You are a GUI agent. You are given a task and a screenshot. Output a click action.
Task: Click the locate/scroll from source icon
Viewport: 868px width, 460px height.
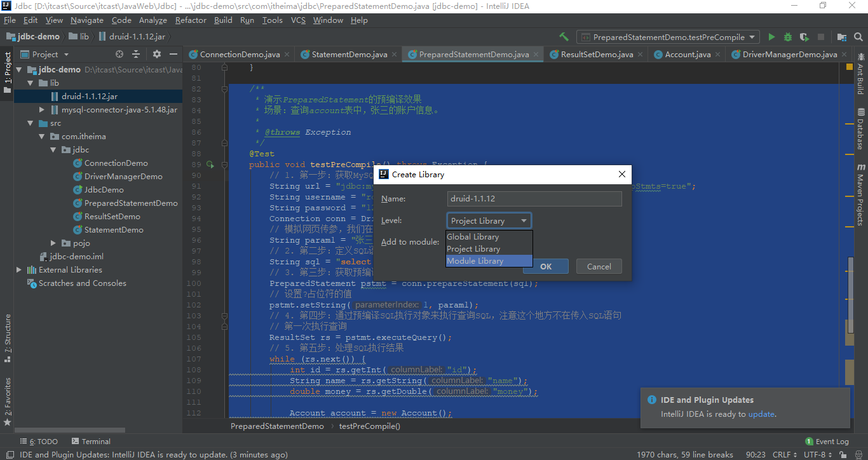pos(119,55)
